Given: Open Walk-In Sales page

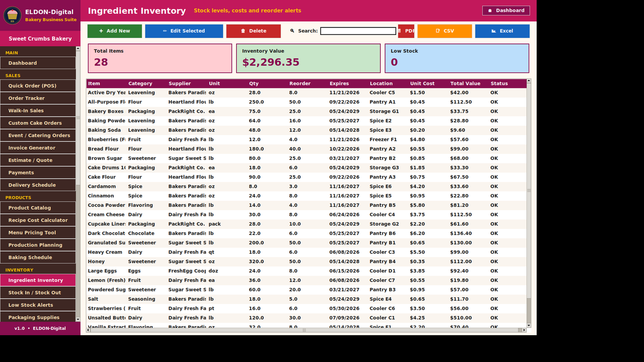Looking at the screenshot, I should 38,110.
